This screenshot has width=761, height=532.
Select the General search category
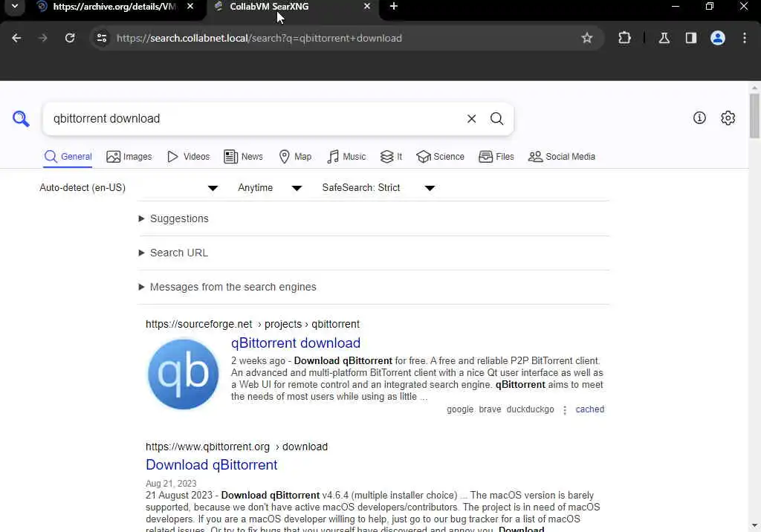click(68, 157)
